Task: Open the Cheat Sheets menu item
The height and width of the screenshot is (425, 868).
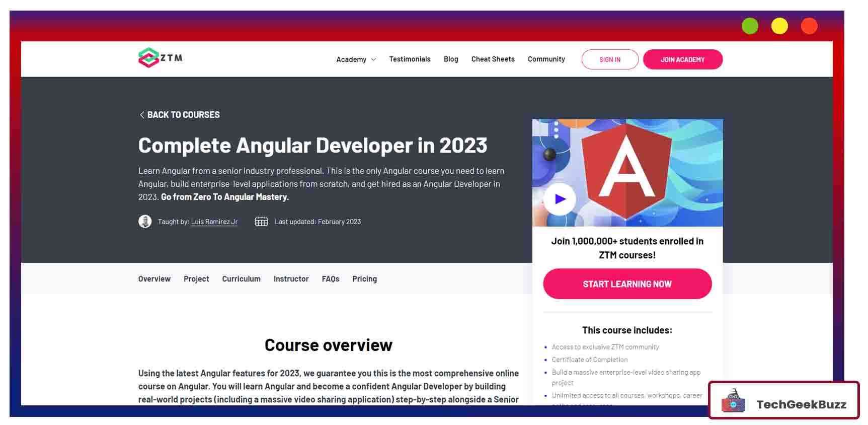Action: 493,59
